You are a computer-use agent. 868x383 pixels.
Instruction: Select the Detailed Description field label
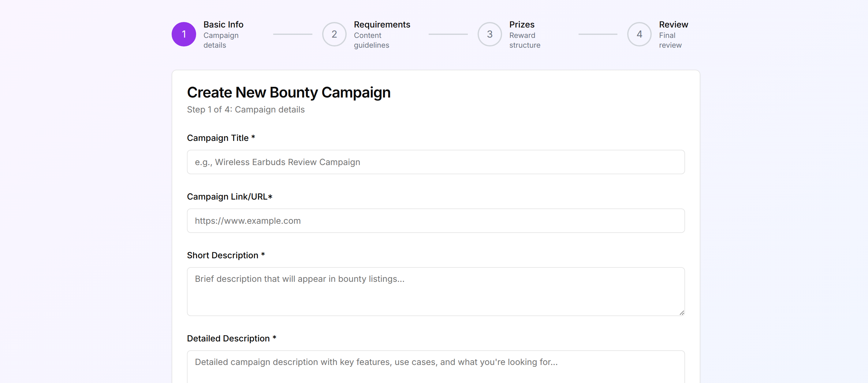(232, 338)
